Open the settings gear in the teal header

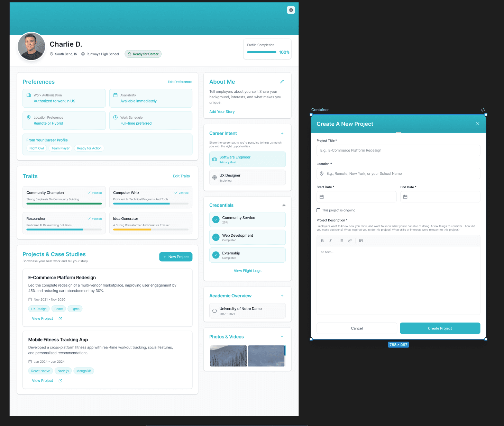[291, 10]
